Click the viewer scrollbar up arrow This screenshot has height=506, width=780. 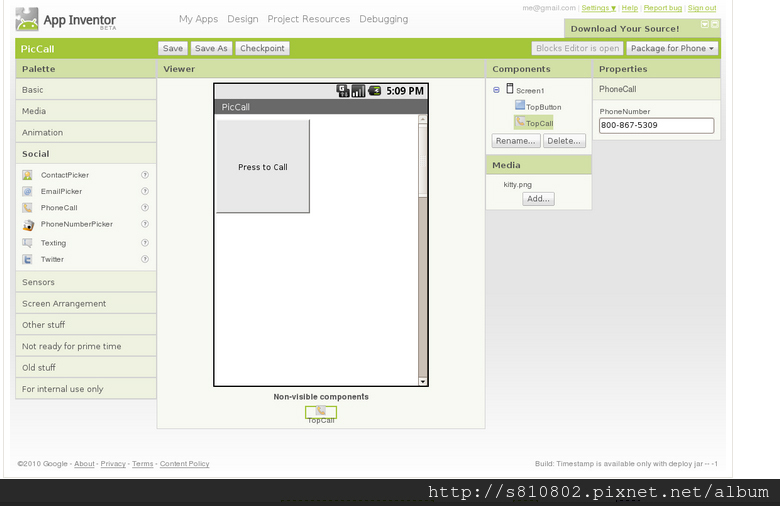point(423,119)
